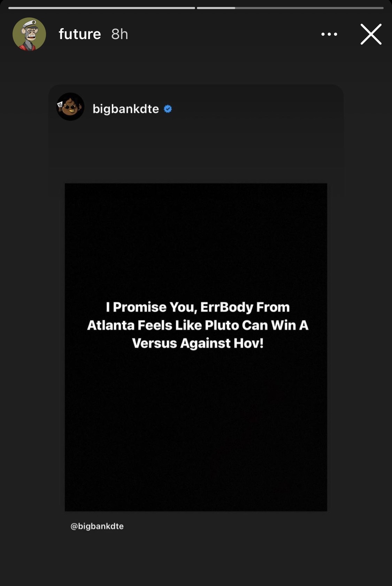Tap the "I Promise You, ErrBody From" line
The height and width of the screenshot is (586, 392).
(198, 307)
